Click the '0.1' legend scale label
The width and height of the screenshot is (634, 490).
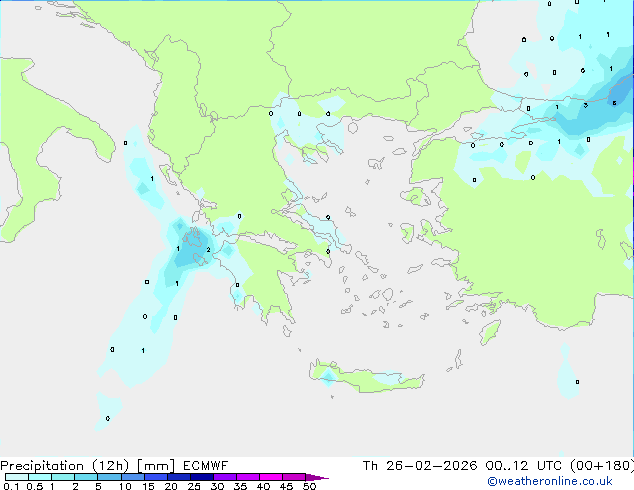[x=11, y=486]
